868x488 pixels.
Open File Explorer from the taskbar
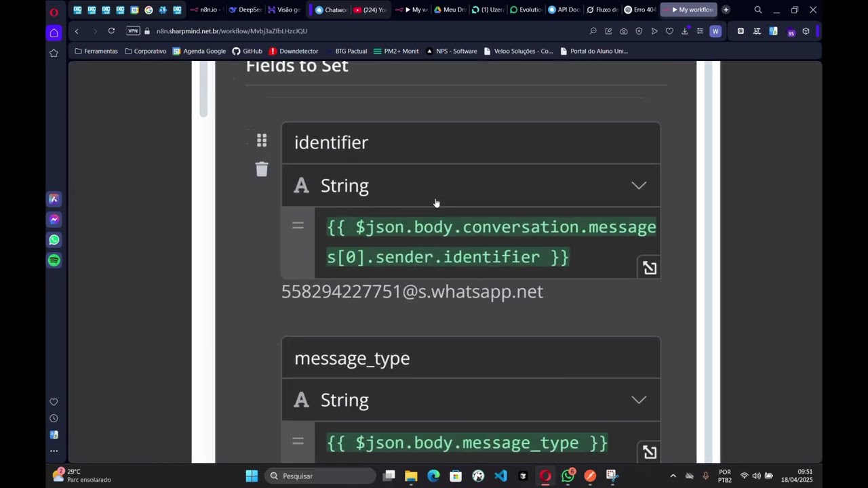pos(411,476)
